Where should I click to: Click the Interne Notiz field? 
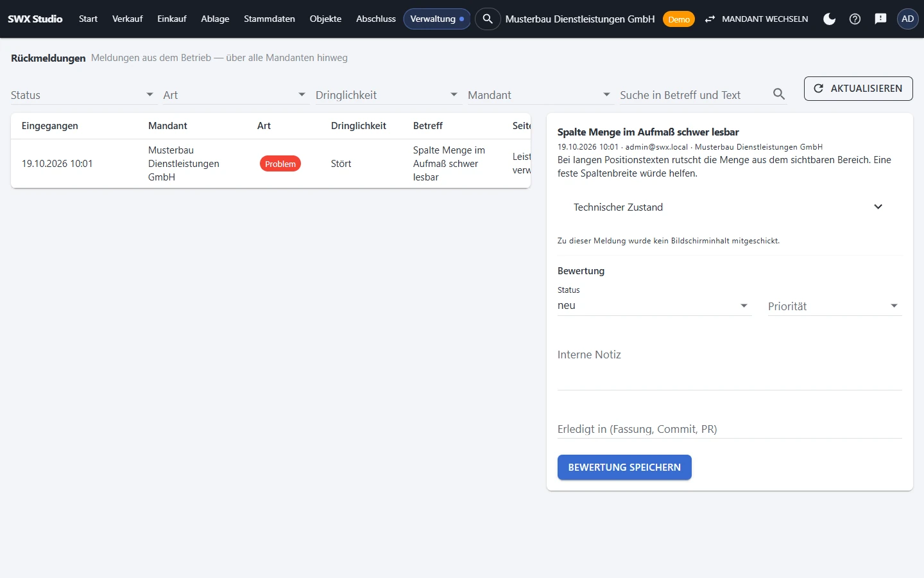(x=730, y=366)
